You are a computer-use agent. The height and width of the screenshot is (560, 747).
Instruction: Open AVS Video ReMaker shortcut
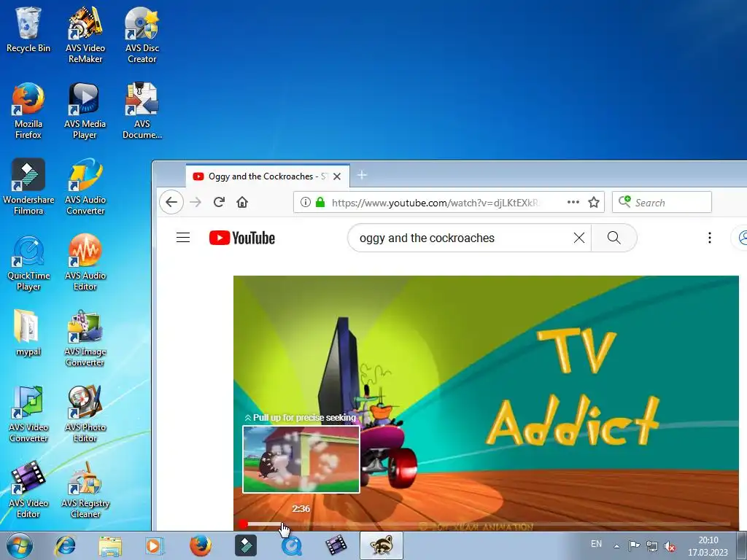(x=85, y=35)
